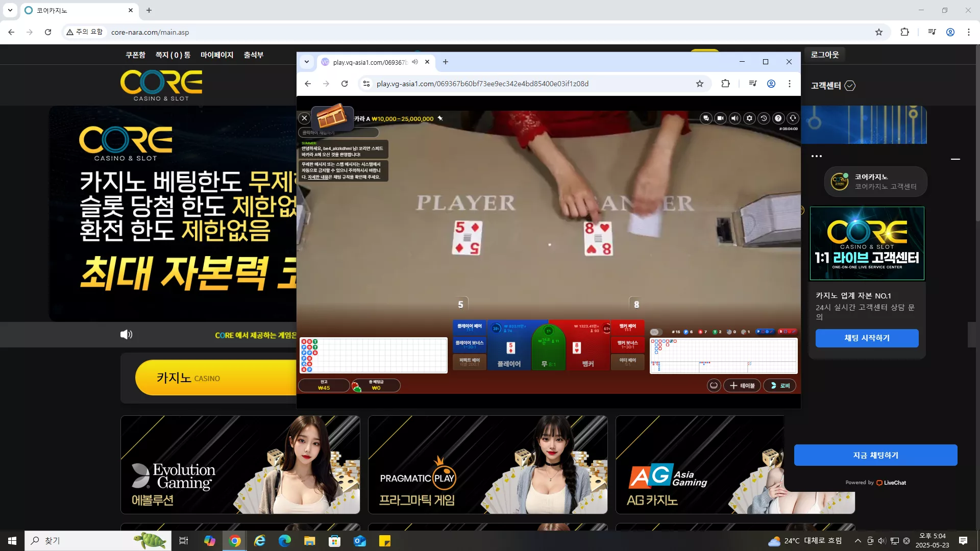Go to 마이페이지 menu item
The image size is (980, 551).
[217, 55]
